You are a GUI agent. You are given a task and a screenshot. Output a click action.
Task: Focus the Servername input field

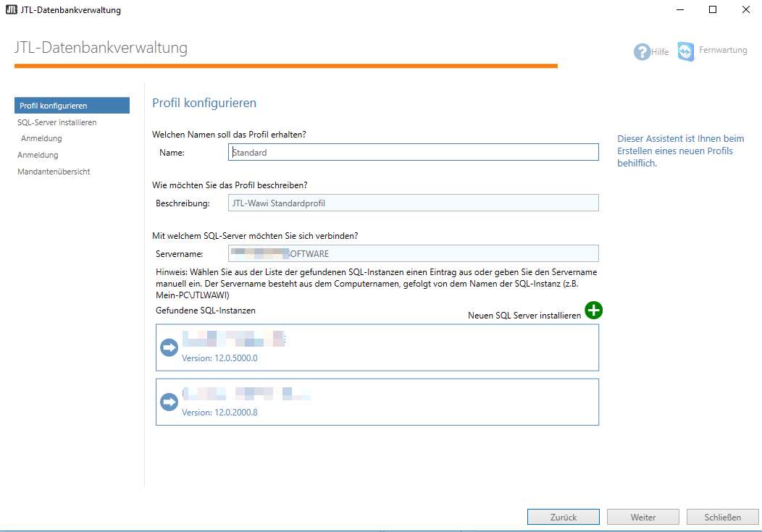click(x=414, y=253)
